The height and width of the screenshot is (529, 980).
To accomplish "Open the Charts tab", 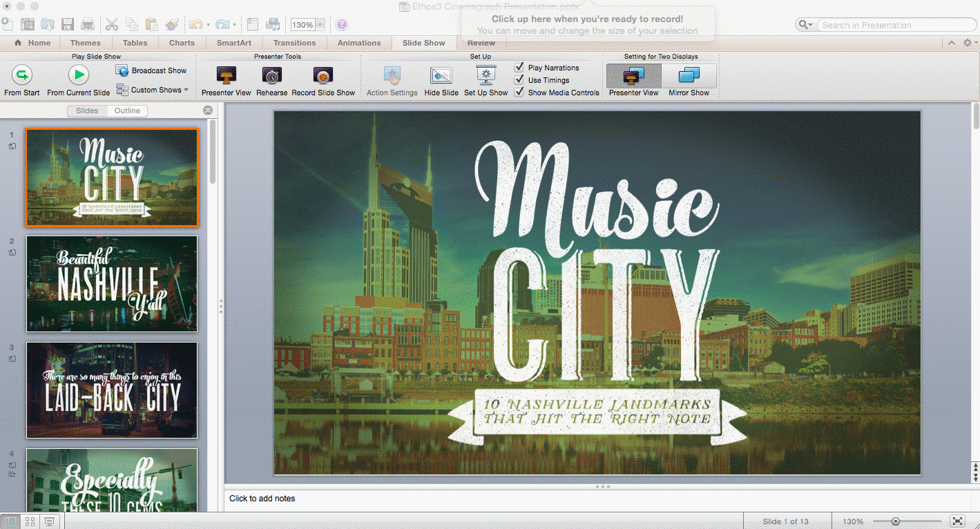I will (x=182, y=43).
